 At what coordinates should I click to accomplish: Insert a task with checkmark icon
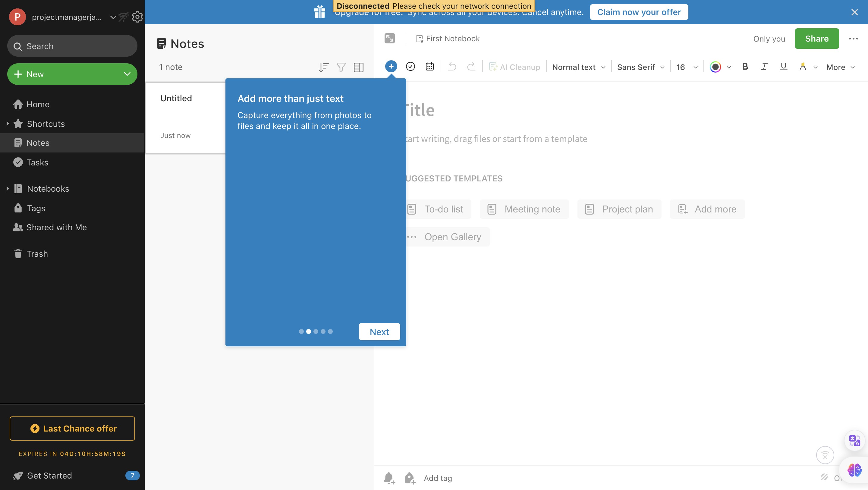coord(410,66)
